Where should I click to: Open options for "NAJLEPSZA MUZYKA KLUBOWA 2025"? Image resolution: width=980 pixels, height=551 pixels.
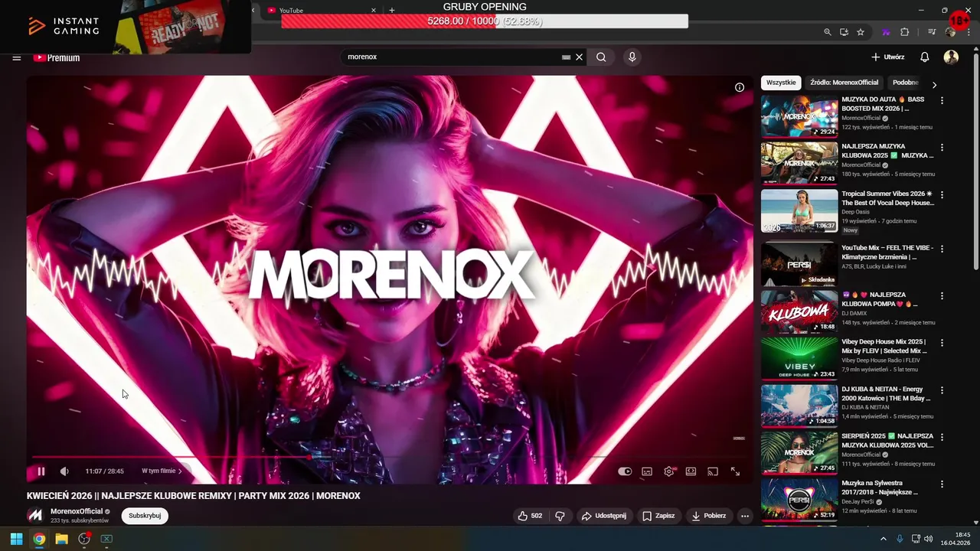(x=942, y=147)
